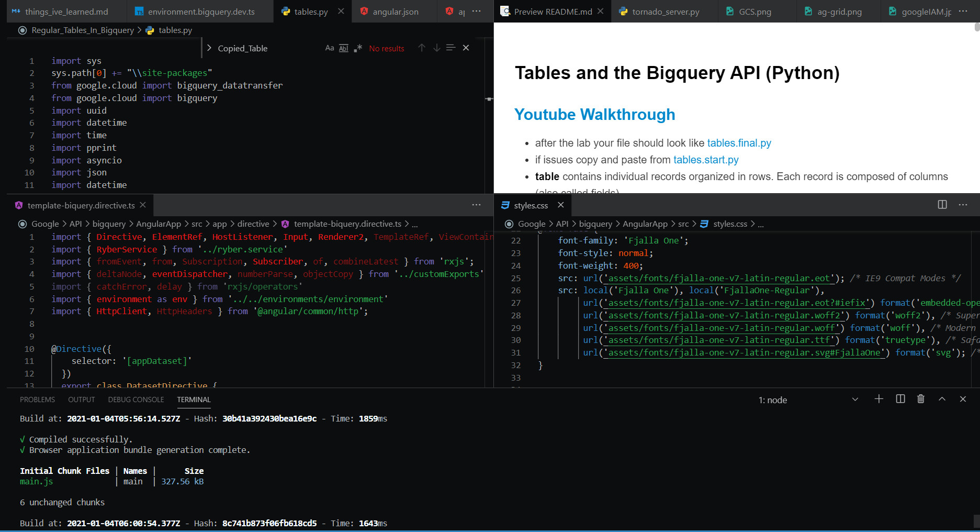Go to next match arrow in find widget
The image size is (980, 532).
(x=436, y=48)
